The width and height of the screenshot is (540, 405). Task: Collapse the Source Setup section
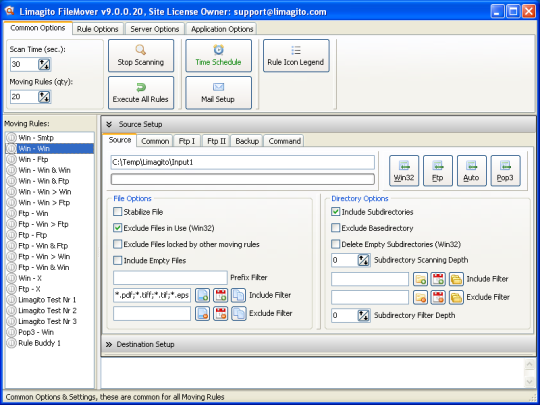(x=109, y=124)
